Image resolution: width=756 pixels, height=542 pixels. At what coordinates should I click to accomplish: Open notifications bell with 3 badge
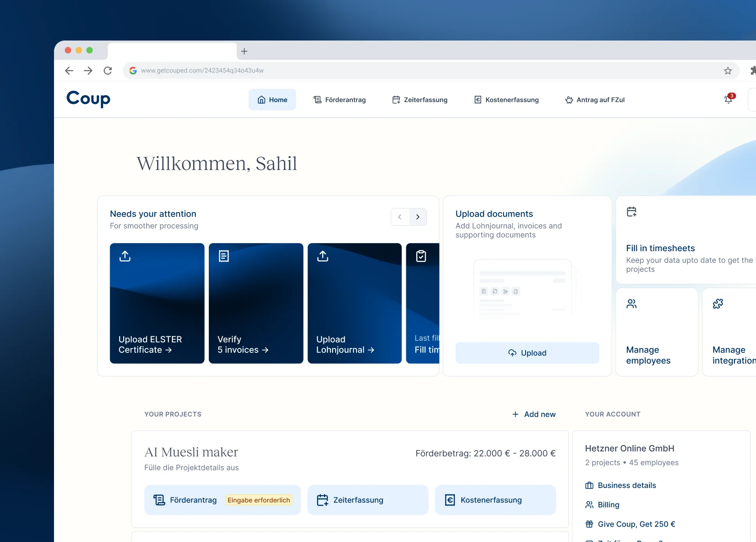(x=729, y=99)
